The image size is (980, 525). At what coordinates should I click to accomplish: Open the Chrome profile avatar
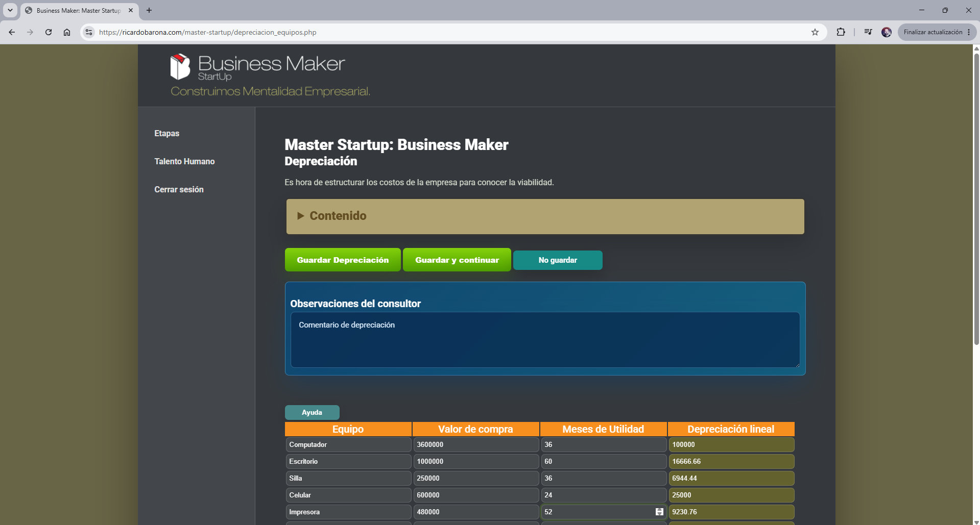point(887,32)
